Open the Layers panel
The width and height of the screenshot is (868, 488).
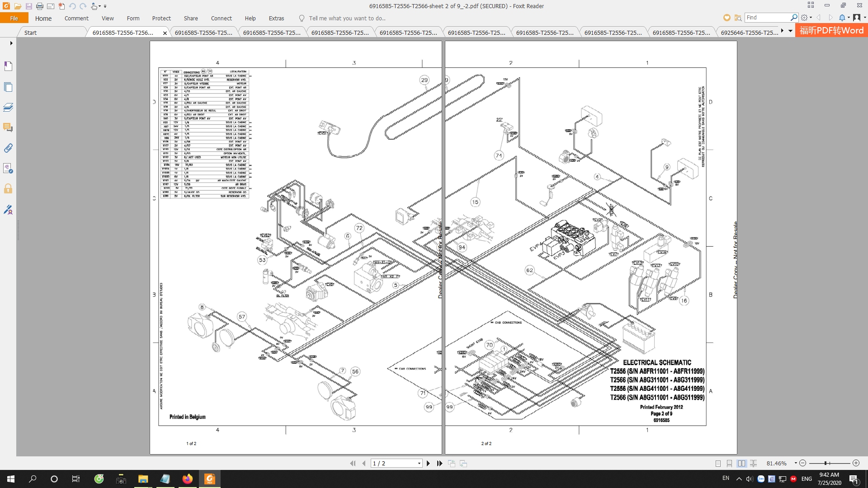point(8,108)
